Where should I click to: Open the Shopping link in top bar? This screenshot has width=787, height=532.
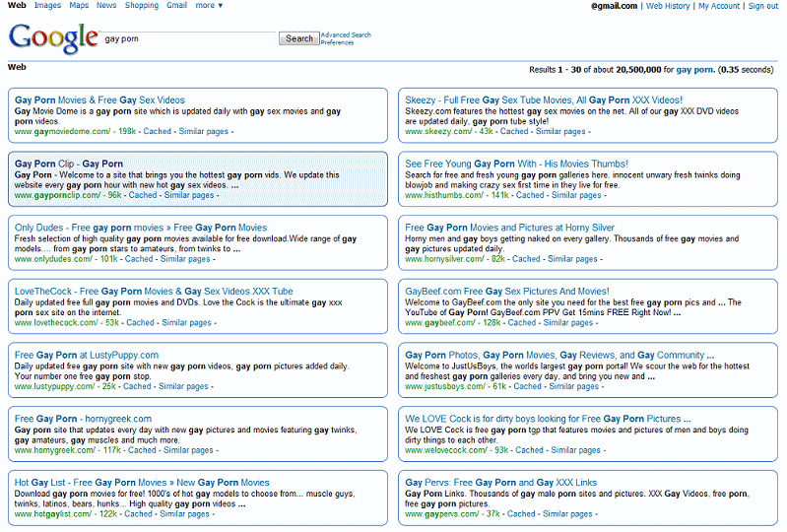click(142, 6)
